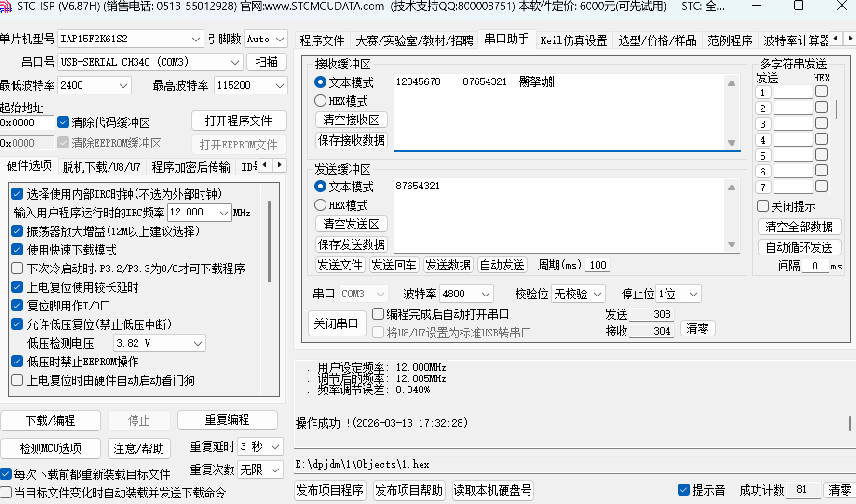Select 文本模式 in the send buffer
This screenshot has width=856, height=504.
click(320, 186)
